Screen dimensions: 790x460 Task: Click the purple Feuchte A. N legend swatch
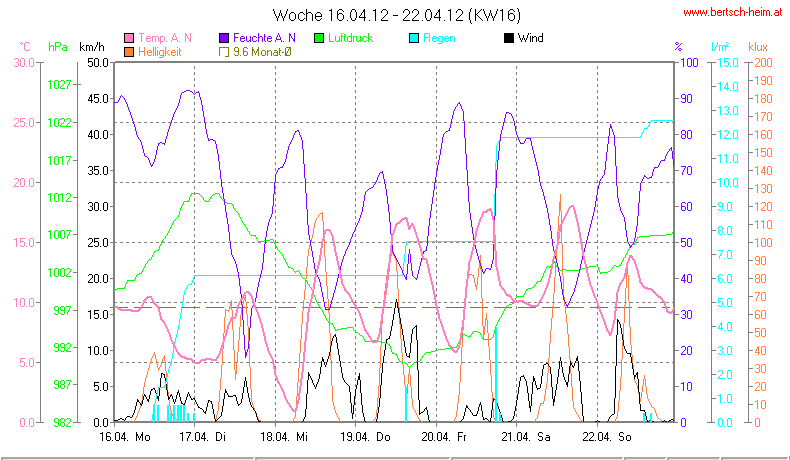point(224,38)
